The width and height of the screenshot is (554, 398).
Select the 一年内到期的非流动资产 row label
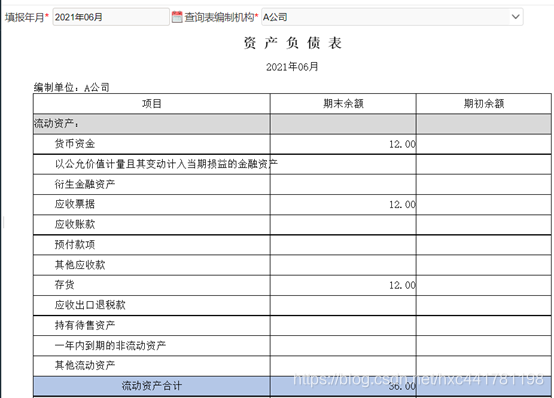click(x=110, y=345)
